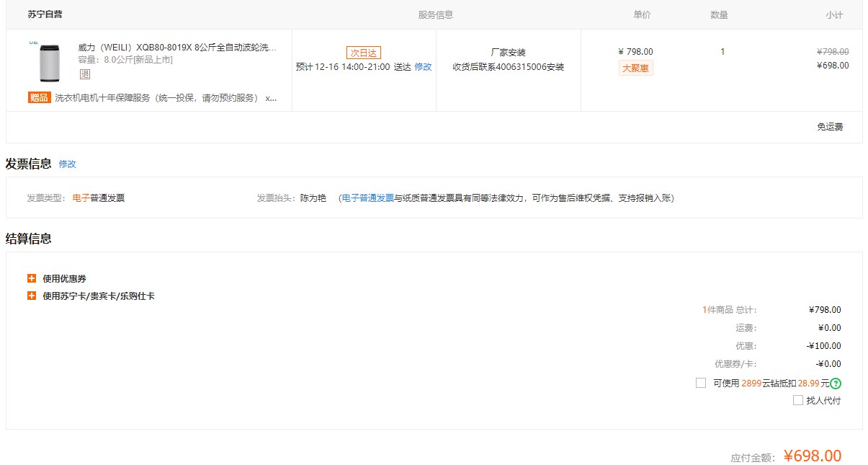Click the 电子普通发票 invoice type value
Viewport: 868px width, 465px height.
pos(99,198)
